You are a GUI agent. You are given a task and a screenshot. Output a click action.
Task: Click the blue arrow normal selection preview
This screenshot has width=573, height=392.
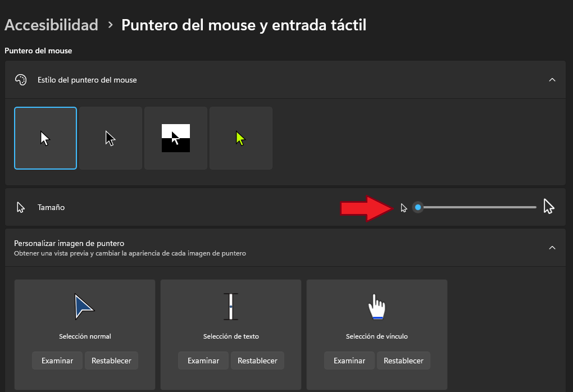pyautogui.click(x=84, y=307)
